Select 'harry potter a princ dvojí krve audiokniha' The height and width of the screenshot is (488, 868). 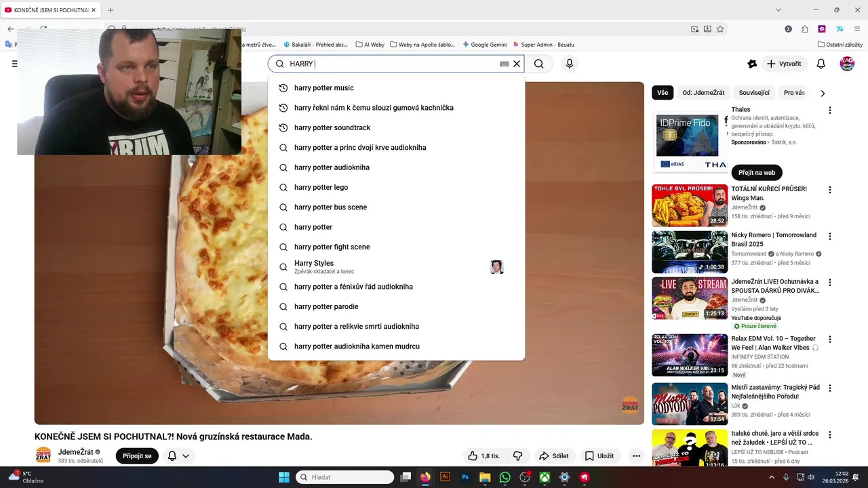[396, 148]
